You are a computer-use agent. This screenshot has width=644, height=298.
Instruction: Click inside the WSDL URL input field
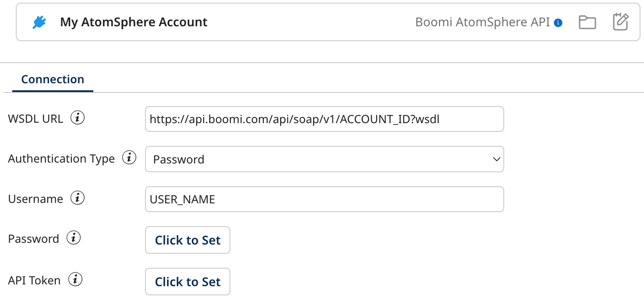click(x=324, y=119)
